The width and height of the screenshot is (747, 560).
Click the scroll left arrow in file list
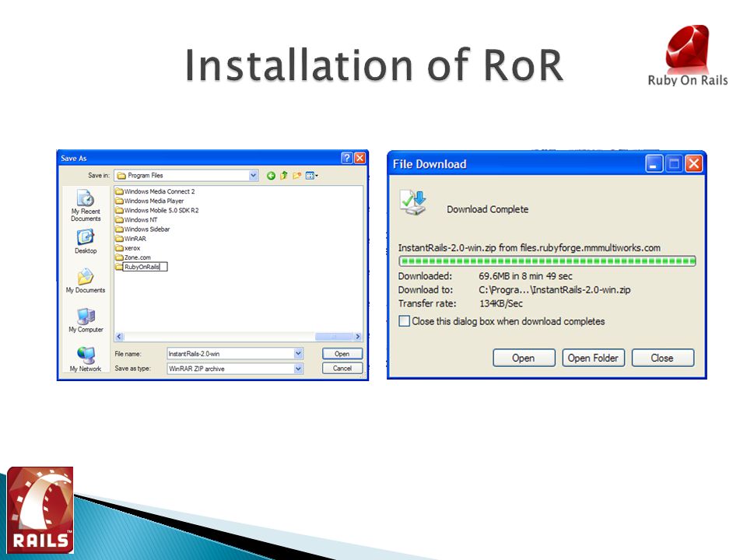click(119, 337)
